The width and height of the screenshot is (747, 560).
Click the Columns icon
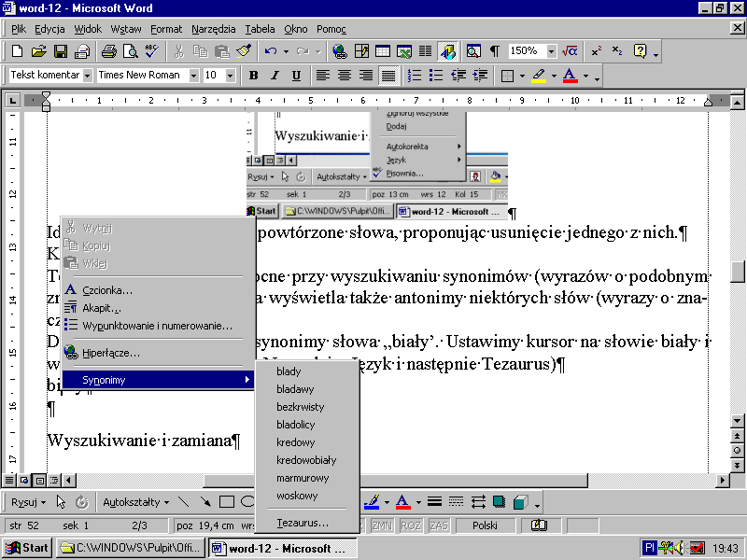426,51
